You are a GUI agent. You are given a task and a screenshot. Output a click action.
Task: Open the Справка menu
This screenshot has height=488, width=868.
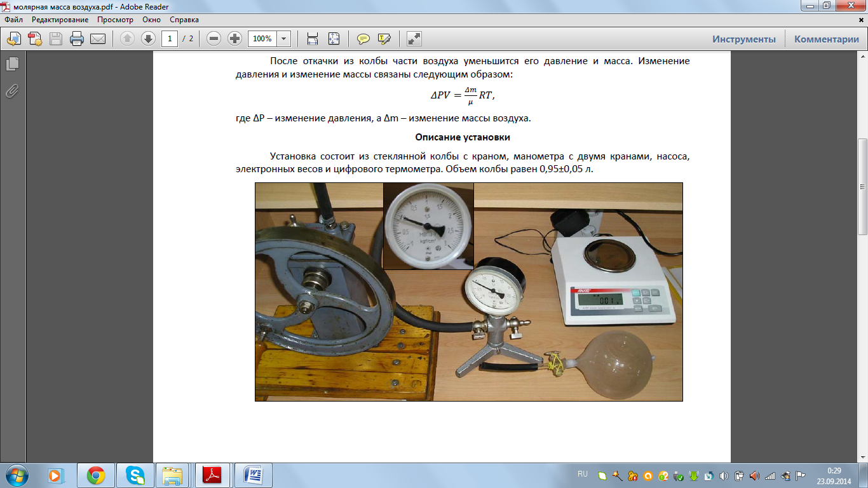click(x=184, y=20)
